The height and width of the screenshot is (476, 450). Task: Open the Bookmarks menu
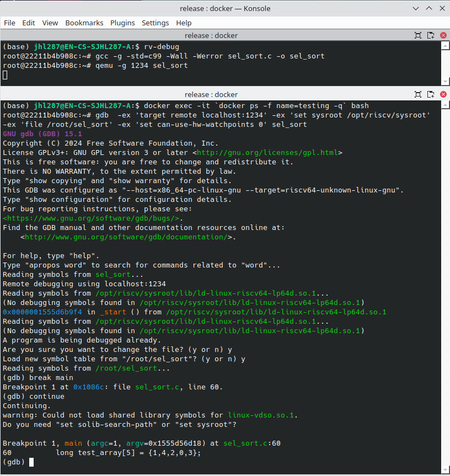[84, 23]
